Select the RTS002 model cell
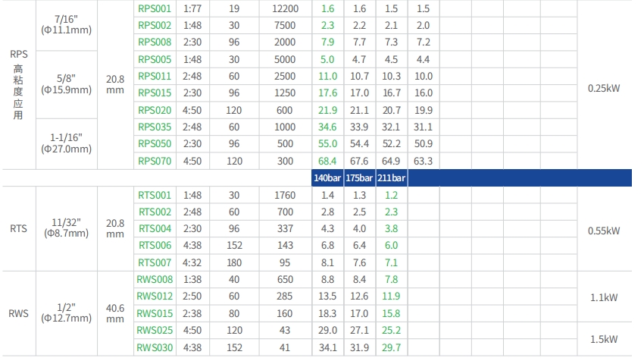The height and width of the screenshot is (361, 644). point(155,212)
